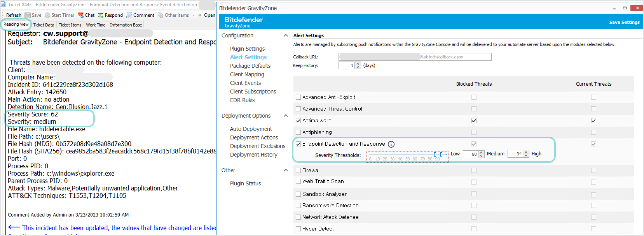Toggle Antimalware Current Threats checkbox

(x=593, y=121)
